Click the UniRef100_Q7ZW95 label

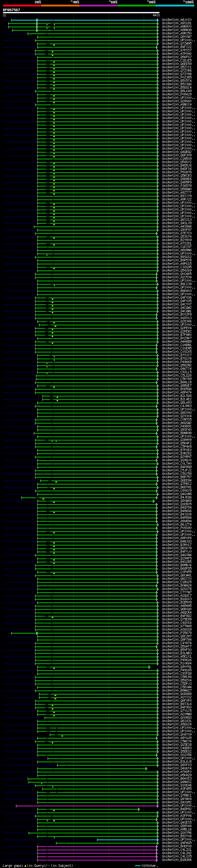176,43
